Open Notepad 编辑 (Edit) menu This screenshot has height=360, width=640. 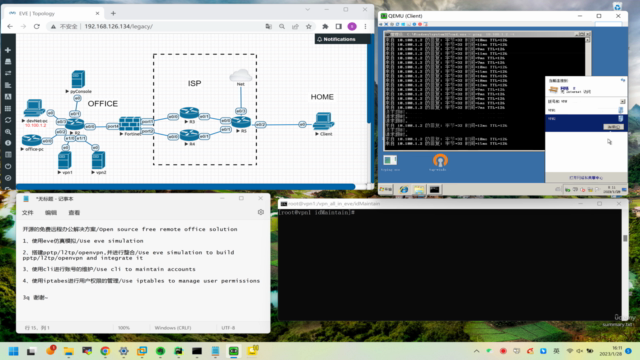point(51,213)
